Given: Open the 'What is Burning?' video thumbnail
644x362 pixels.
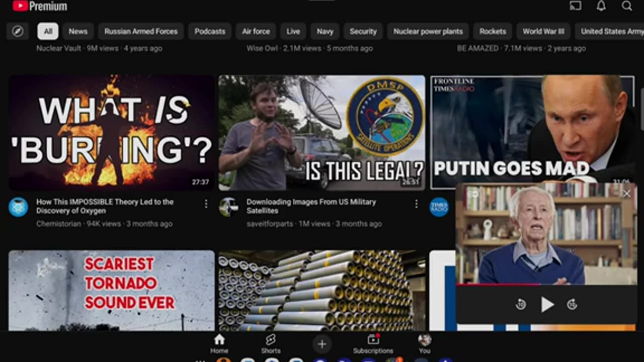Looking at the screenshot, I should (x=112, y=133).
